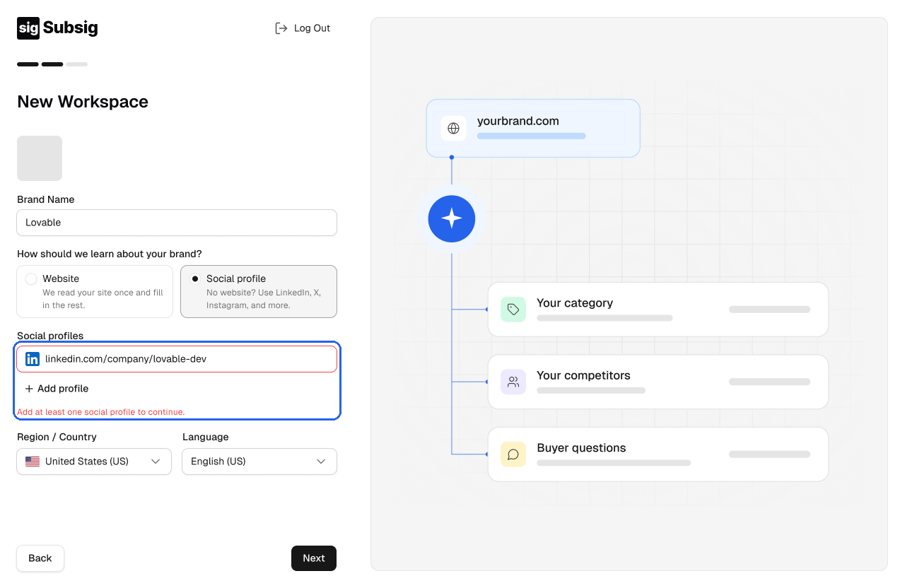Click the Brand Name input field
Image resolution: width=905 pixels, height=588 pixels.
pyautogui.click(x=177, y=223)
